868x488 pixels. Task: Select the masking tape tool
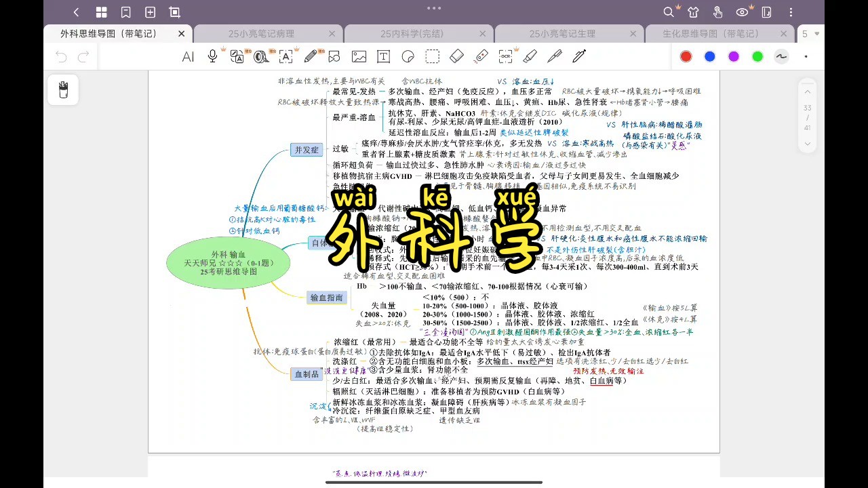[x=261, y=57]
